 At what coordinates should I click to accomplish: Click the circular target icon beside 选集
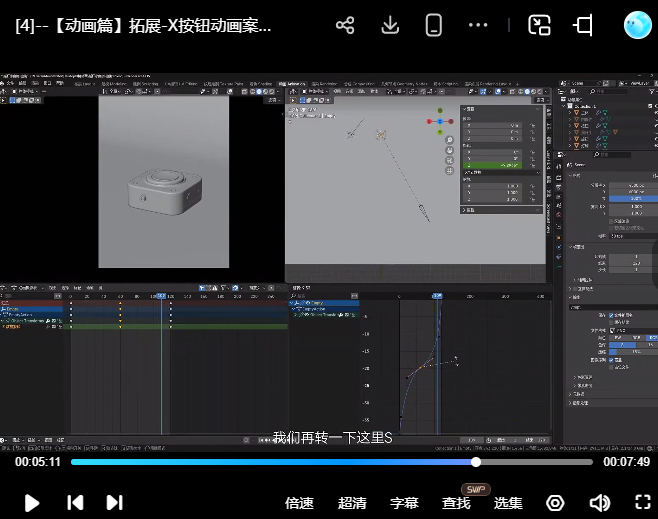point(555,503)
